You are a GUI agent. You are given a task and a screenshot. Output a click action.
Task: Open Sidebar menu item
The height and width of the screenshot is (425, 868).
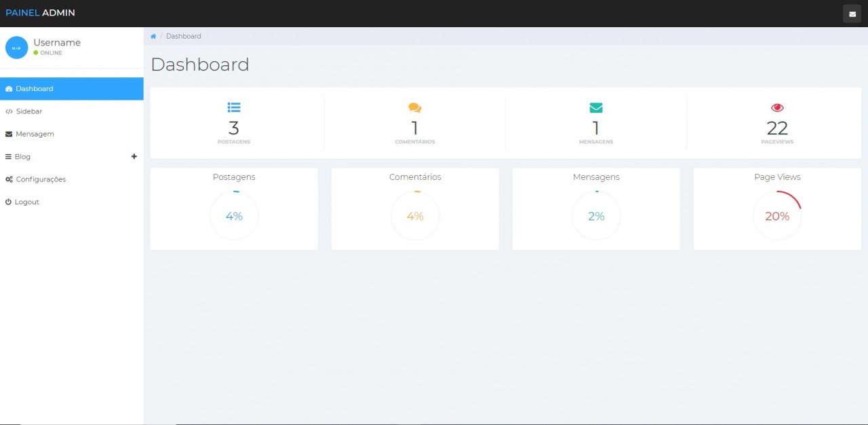click(28, 111)
